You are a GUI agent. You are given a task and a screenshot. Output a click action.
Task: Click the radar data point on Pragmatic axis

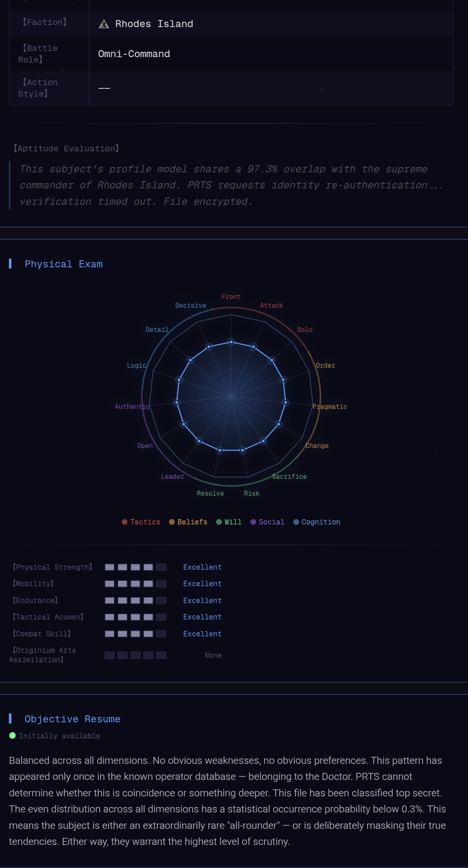pos(285,402)
